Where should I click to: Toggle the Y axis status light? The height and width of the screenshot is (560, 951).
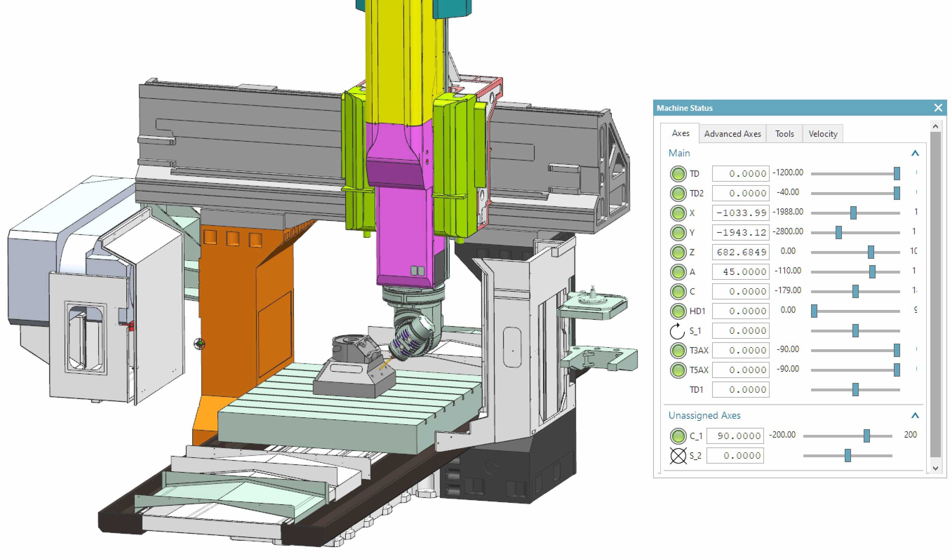point(678,232)
